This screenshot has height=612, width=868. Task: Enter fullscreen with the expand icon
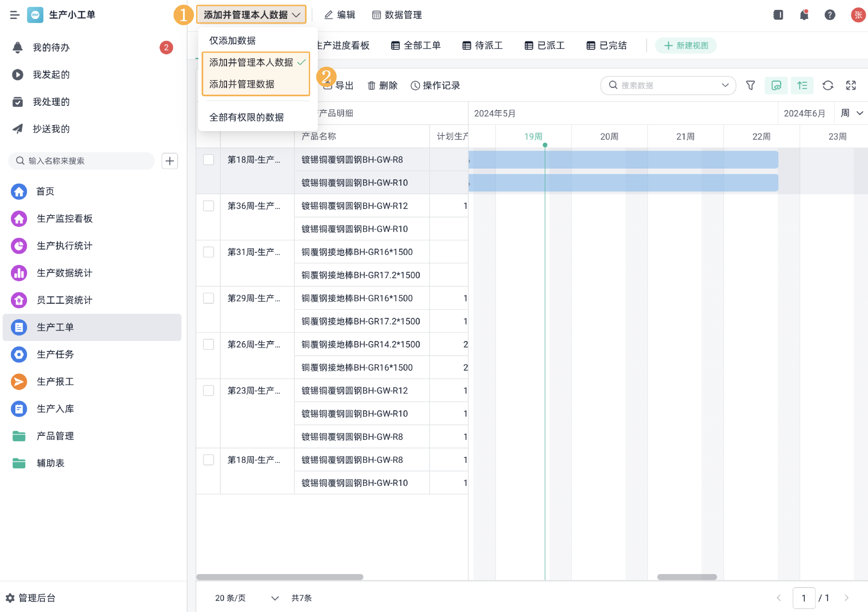click(851, 85)
